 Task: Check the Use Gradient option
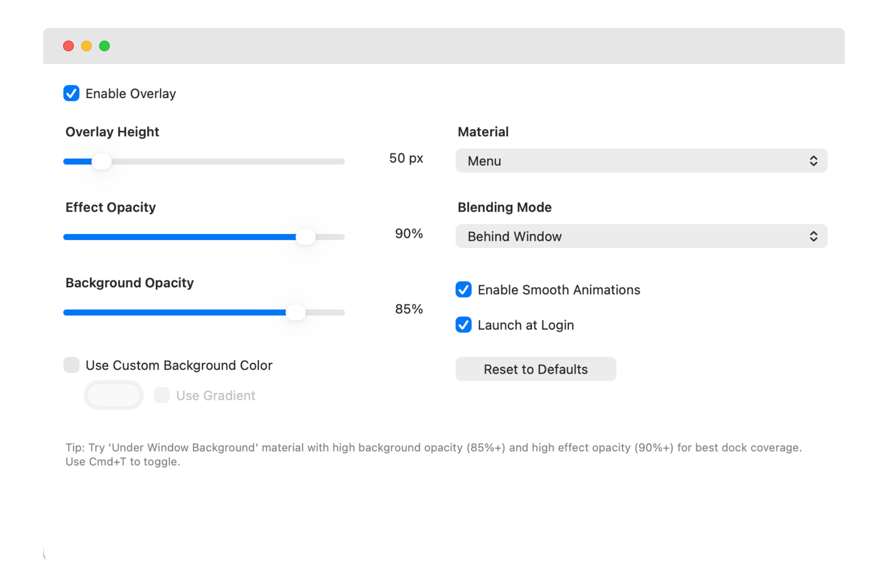162,395
